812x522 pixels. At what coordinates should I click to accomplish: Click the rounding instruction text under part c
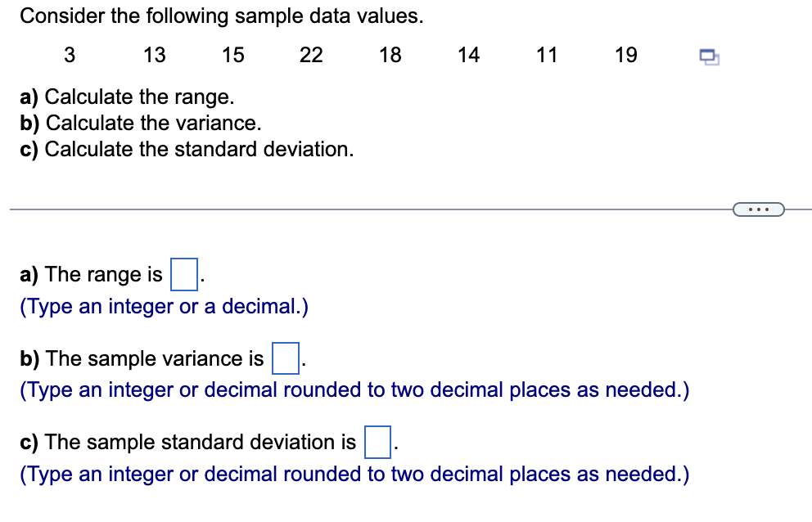(x=354, y=475)
